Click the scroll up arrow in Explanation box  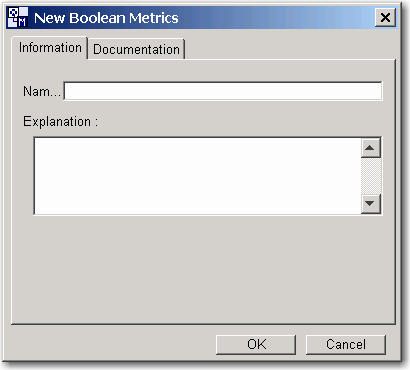(x=370, y=148)
